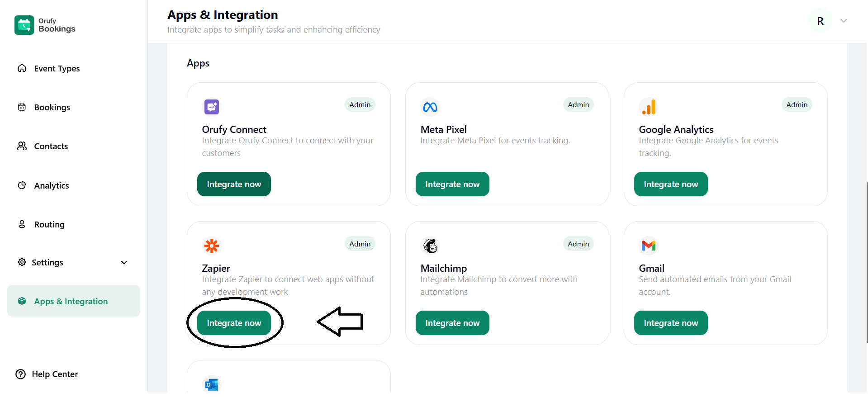
Task: Click the R profile avatar
Action: coord(820,21)
